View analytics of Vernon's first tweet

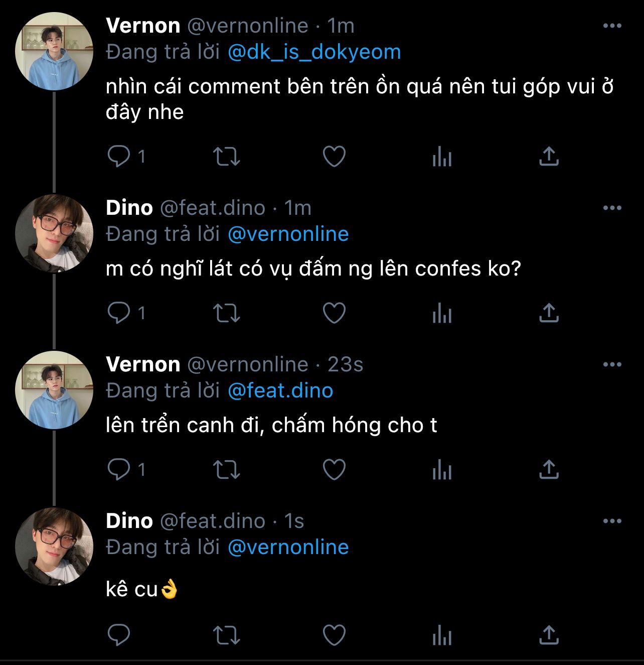click(442, 156)
